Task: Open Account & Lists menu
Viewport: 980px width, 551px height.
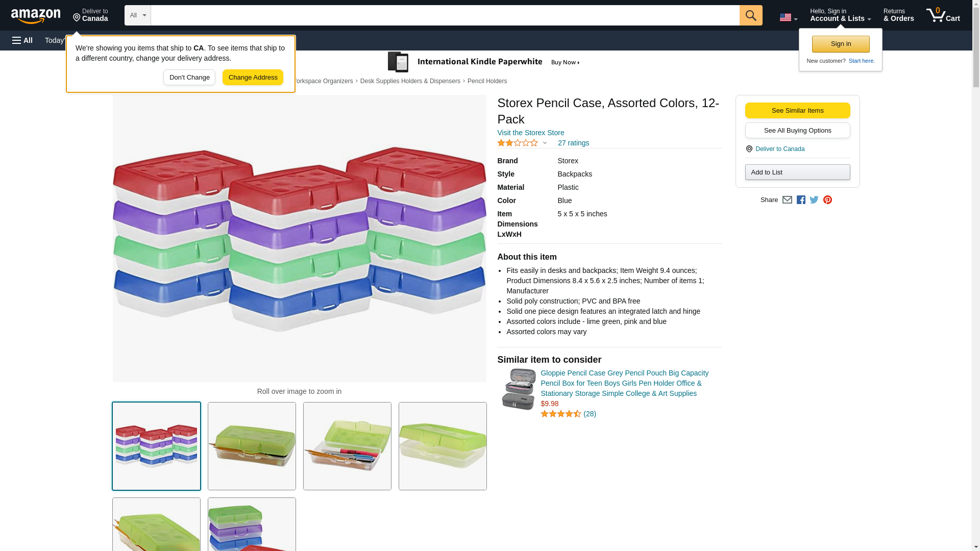Action: [x=840, y=15]
